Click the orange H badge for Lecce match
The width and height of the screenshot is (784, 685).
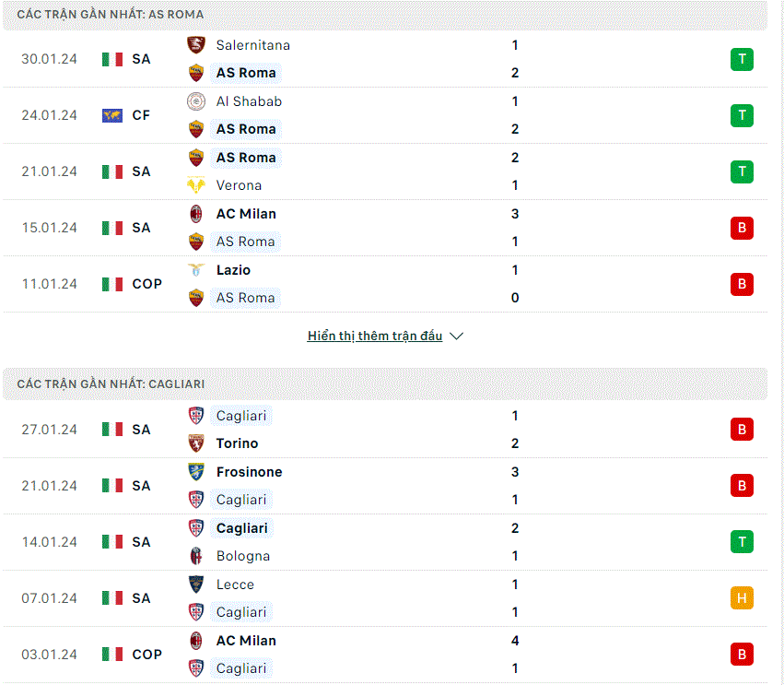[742, 598]
